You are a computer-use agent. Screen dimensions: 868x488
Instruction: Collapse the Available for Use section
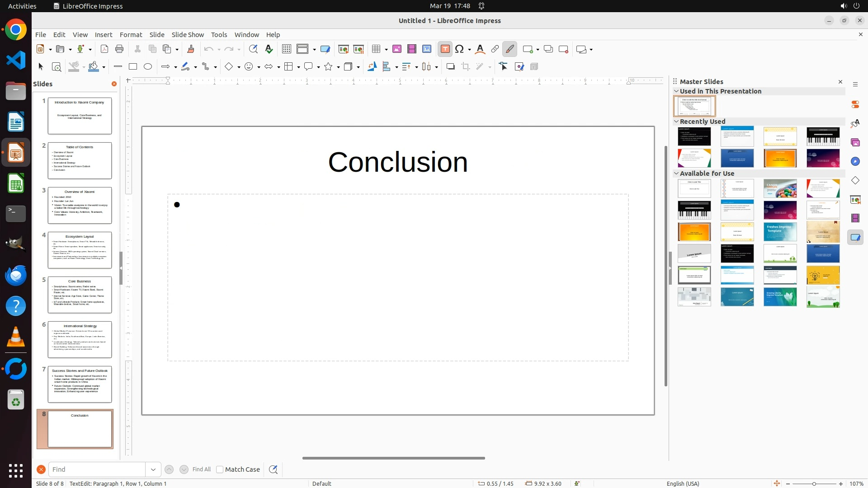pos(676,174)
